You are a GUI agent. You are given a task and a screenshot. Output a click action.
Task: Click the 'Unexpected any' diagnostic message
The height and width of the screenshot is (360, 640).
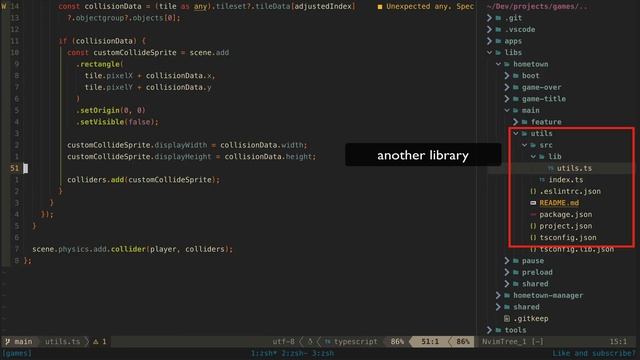click(430, 7)
